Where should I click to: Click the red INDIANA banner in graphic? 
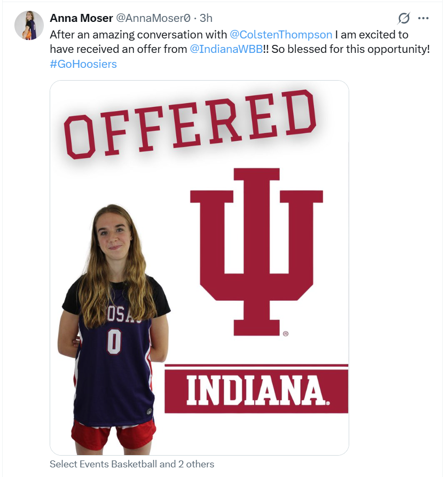pyautogui.click(x=256, y=391)
